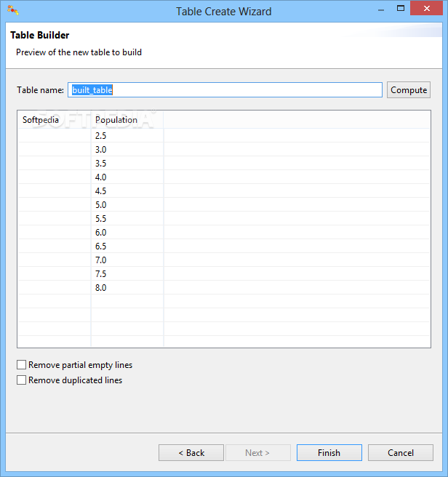Select the Population cell 7.0
The image size is (448, 477).
(127, 260)
